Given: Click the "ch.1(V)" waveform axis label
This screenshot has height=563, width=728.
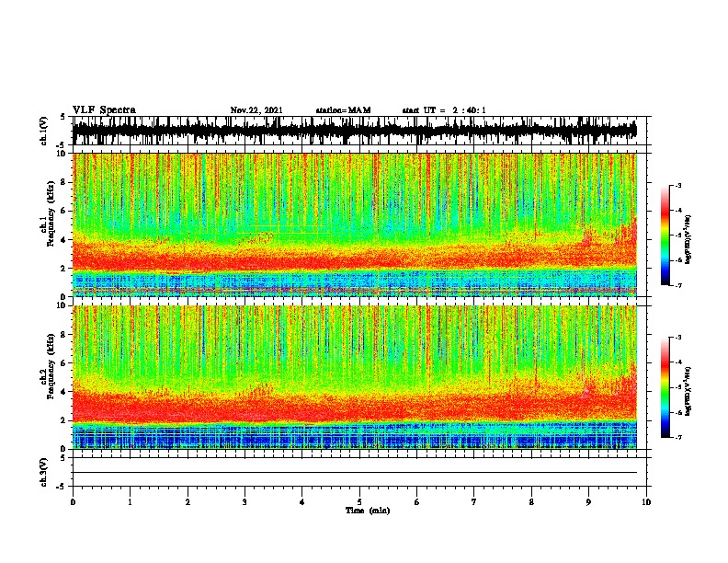Looking at the screenshot, I should 44,131.
